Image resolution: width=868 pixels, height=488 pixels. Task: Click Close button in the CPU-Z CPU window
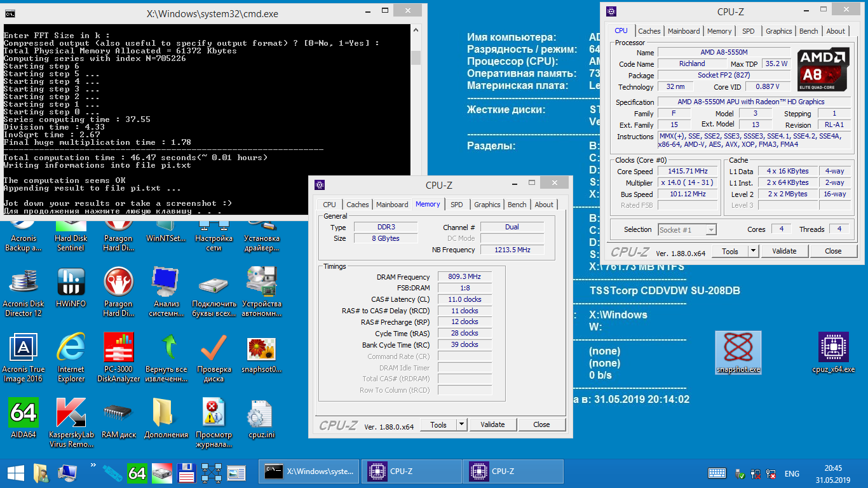pos(833,251)
